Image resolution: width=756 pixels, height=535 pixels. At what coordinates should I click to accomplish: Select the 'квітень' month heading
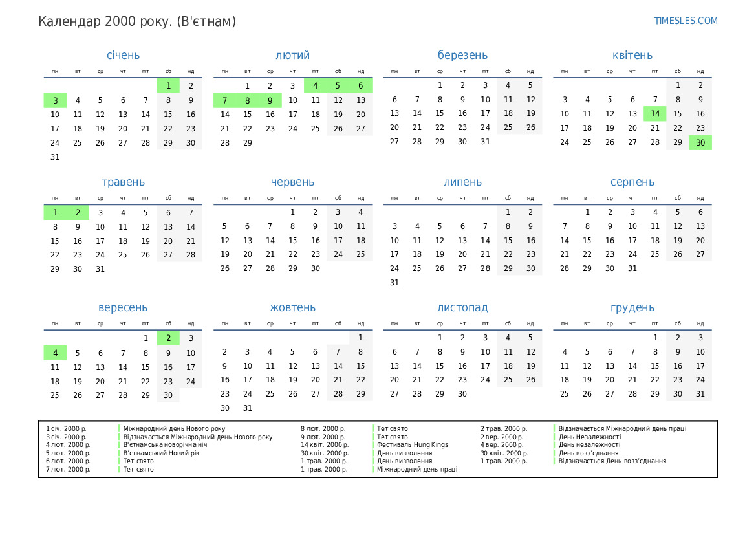[x=632, y=56]
